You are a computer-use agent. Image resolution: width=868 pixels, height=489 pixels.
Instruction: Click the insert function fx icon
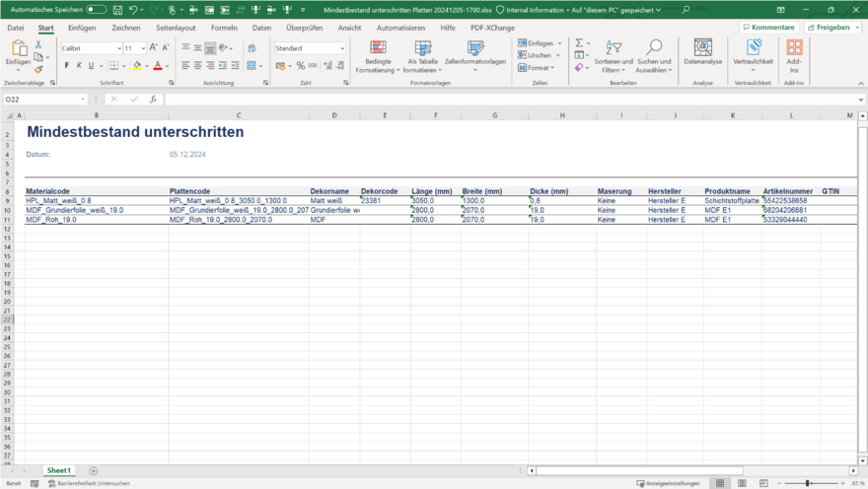(153, 99)
